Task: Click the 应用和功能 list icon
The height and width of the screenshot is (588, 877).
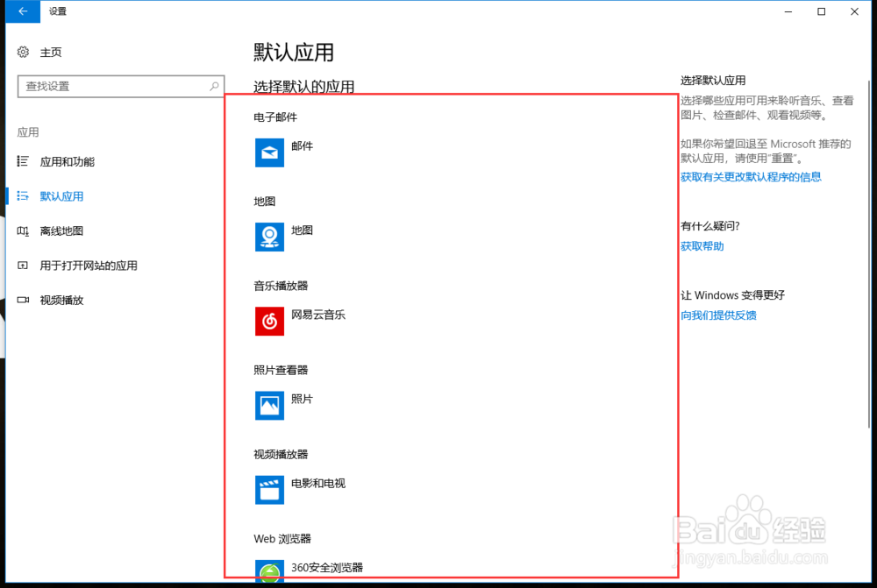Action: pyautogui.click(x=23, y=161)
